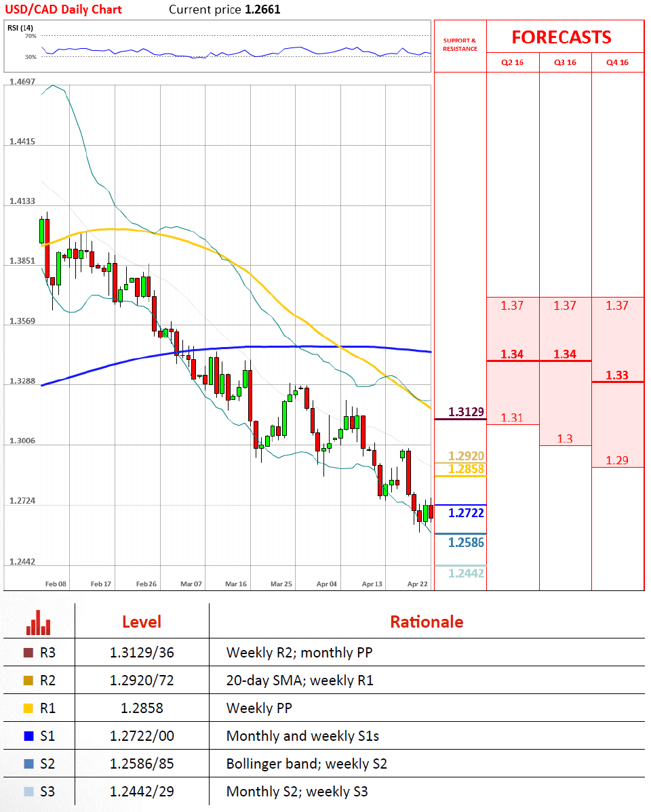Click the S1 blue color swatch
Image resolution: width=651 pixels, height=812 pixels.
click(x=28, y=736)
